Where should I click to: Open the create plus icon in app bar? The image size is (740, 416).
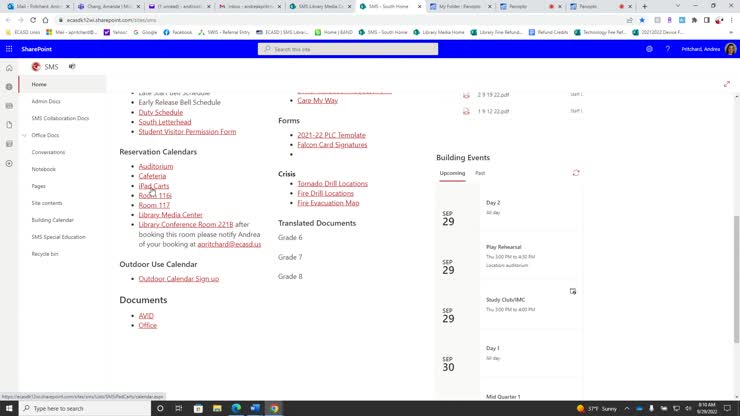pyautogui.click(x=9, y=163)
